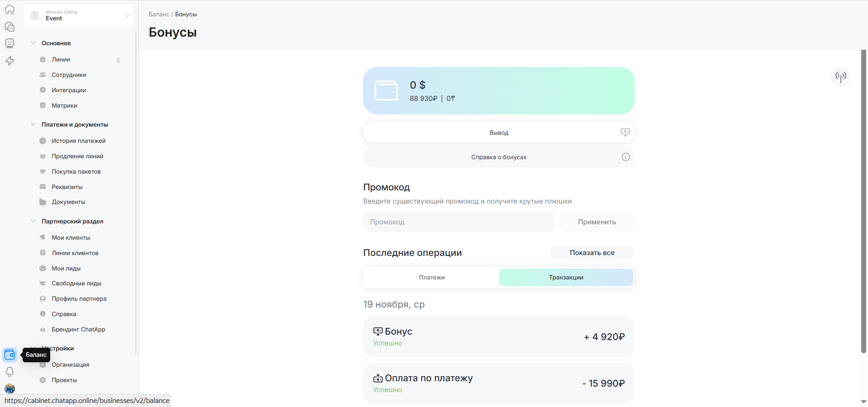The image size is (868, 407).
Task: Click the info icon in Справка о бонусах
Action: point(625,157)
